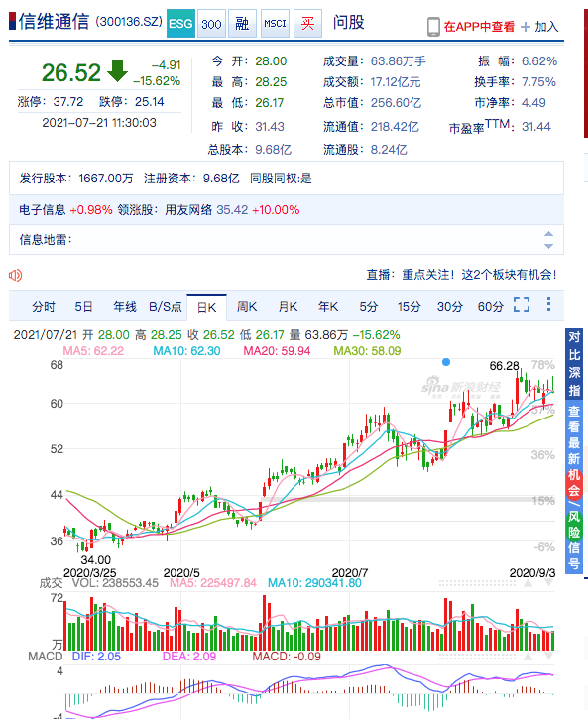The height and width of the screenshot is (719, 588).
Task: Switch to 15分 chart tab
Action: point(409,306)
